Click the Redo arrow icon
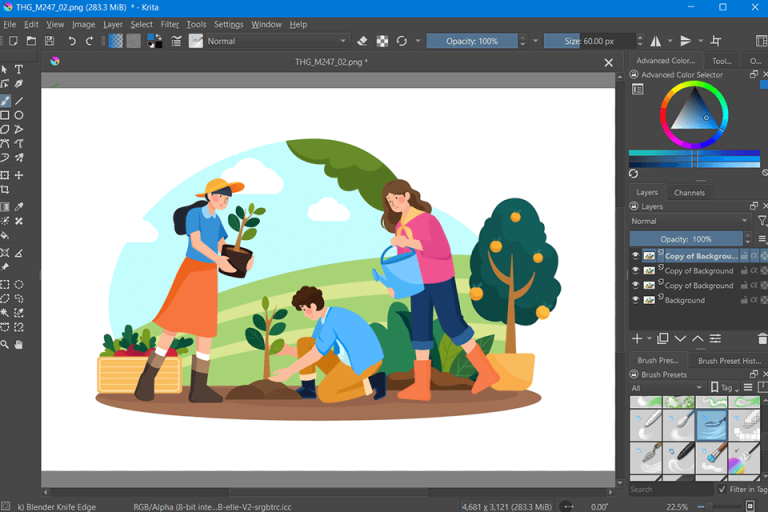The image size is (768, 512). click(89, 41)
